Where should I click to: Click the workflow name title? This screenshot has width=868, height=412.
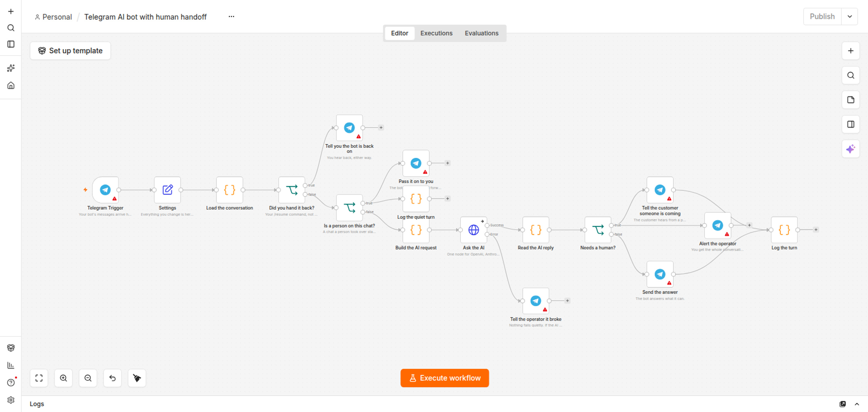(145, 17)
